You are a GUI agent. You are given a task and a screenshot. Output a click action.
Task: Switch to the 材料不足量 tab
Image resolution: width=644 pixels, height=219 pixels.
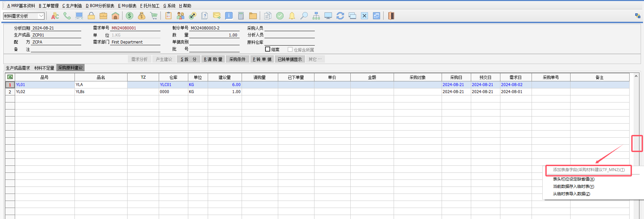[x=44, y=68]
